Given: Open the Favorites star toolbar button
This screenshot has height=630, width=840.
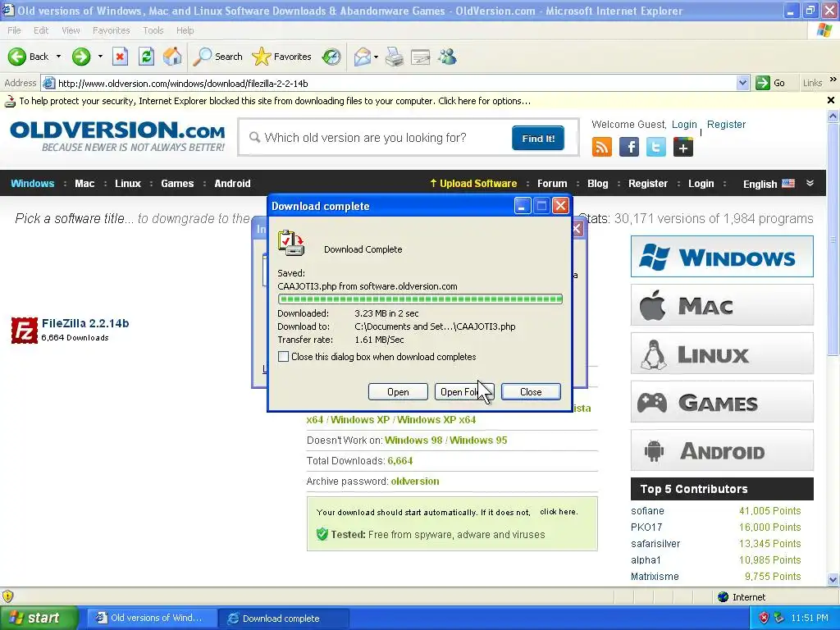Looking at the screenshot, I should [282, 57].
